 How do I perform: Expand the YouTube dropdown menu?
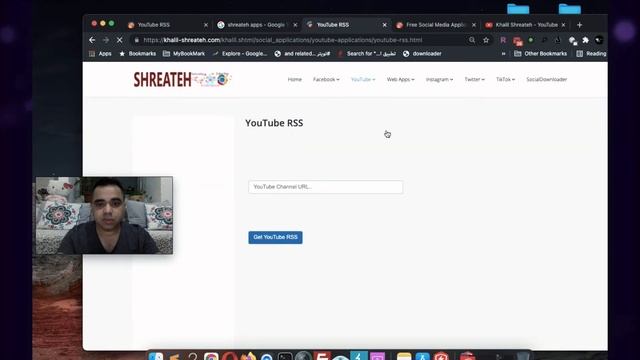tap(363, 80)
